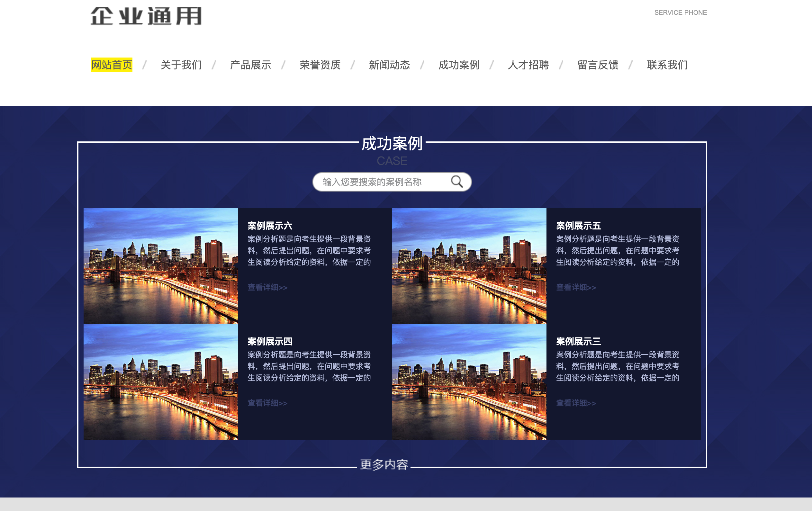The image size is (812, 511).
Task: View details of 案例展示五 via 查看详细
Action: click(576, 287)
